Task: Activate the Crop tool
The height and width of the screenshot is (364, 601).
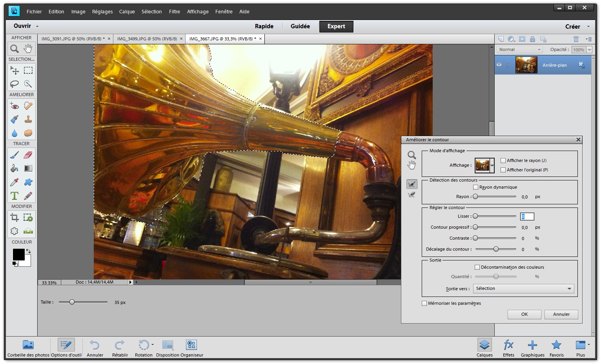Action: point(15,217)
